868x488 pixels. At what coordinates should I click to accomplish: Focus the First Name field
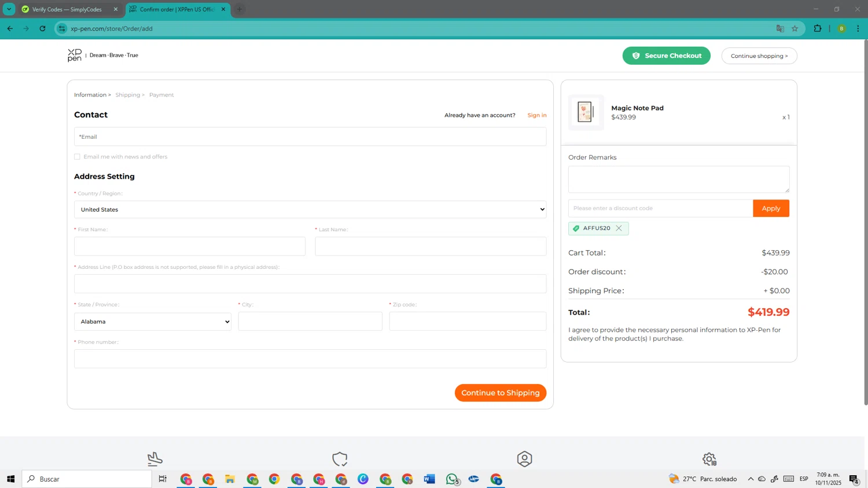[x=190, y=246]
